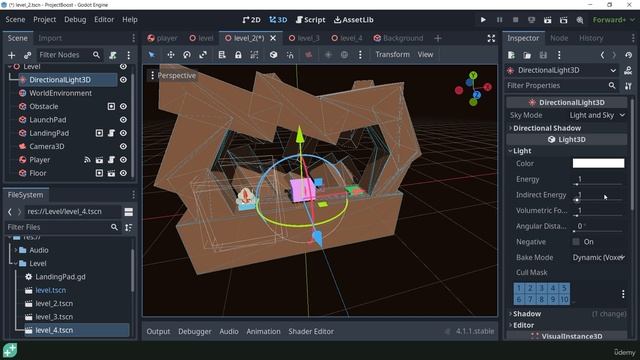Toggle use local space cube icon
This screenshot has height=360, width=640.
point(273,54)
